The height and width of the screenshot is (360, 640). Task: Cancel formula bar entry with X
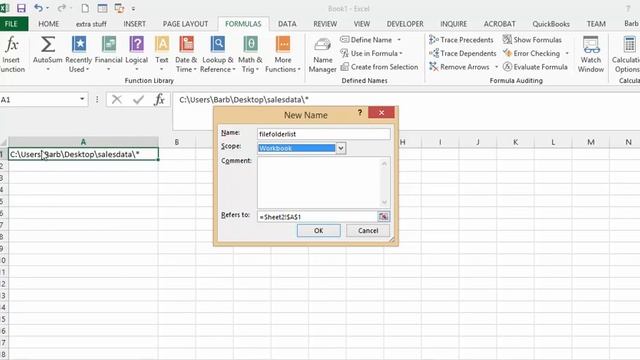tap(117, 99)
